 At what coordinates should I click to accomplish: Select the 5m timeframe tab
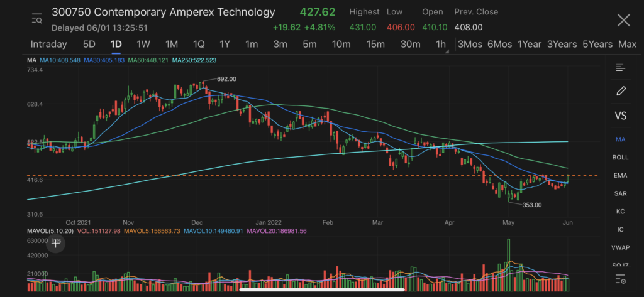point(309,45)
